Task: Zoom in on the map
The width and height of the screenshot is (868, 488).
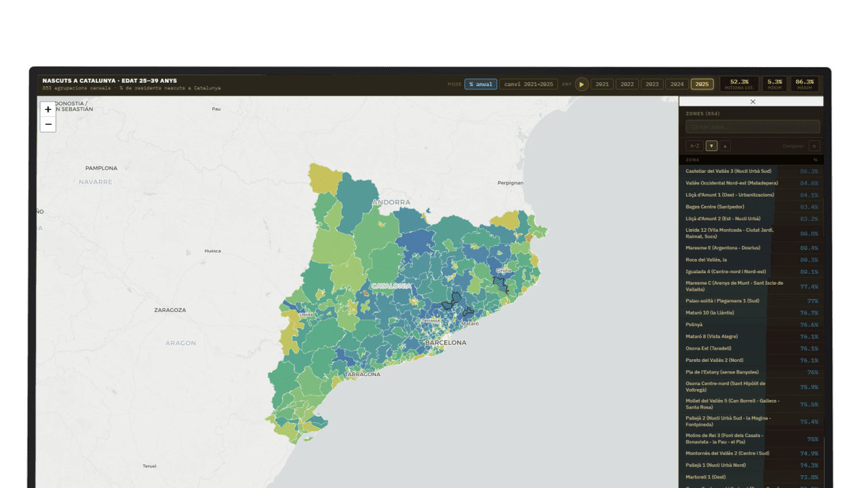Action: [x=47, y=109]
